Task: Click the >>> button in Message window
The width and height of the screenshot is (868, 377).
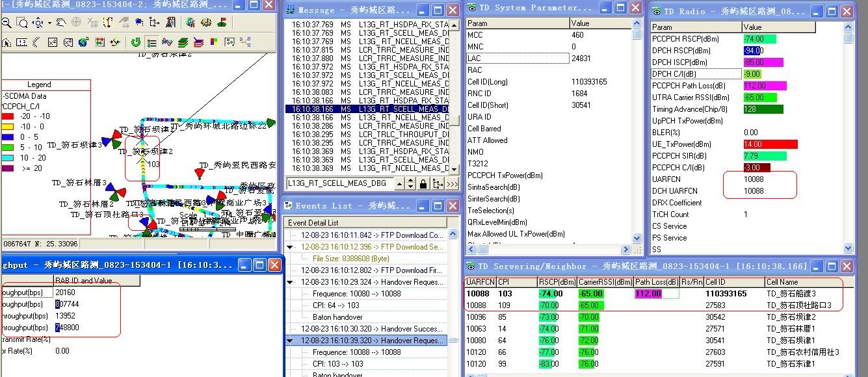Action: pyautogui.click(x=452, y=184)
